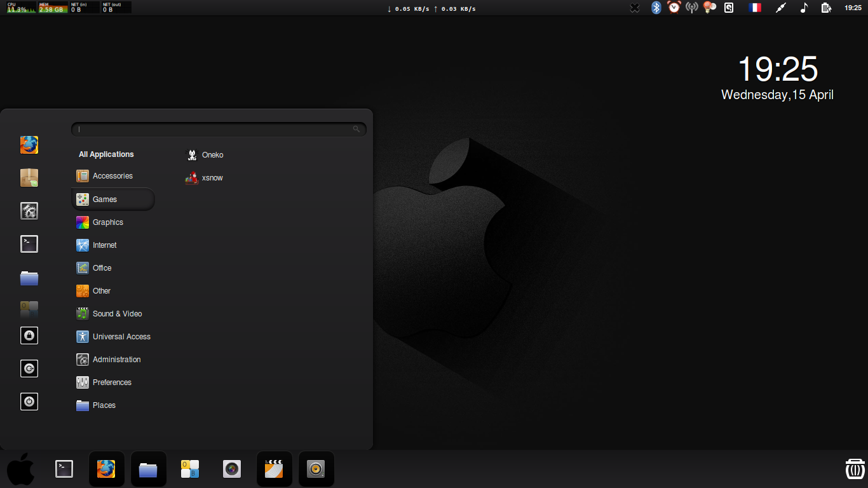Select the Places category
The width and height of the screenshot is (868, 488).
coord(113,405)
